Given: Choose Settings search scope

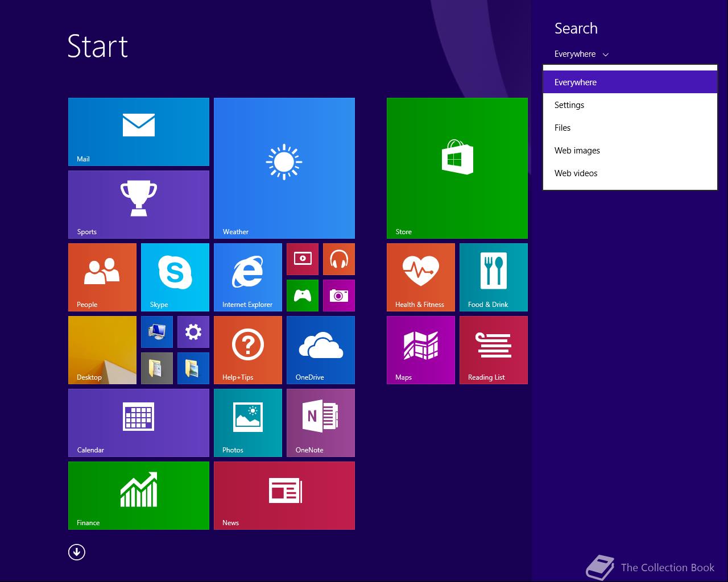Looking at the screenshot, I should (630, 105).
